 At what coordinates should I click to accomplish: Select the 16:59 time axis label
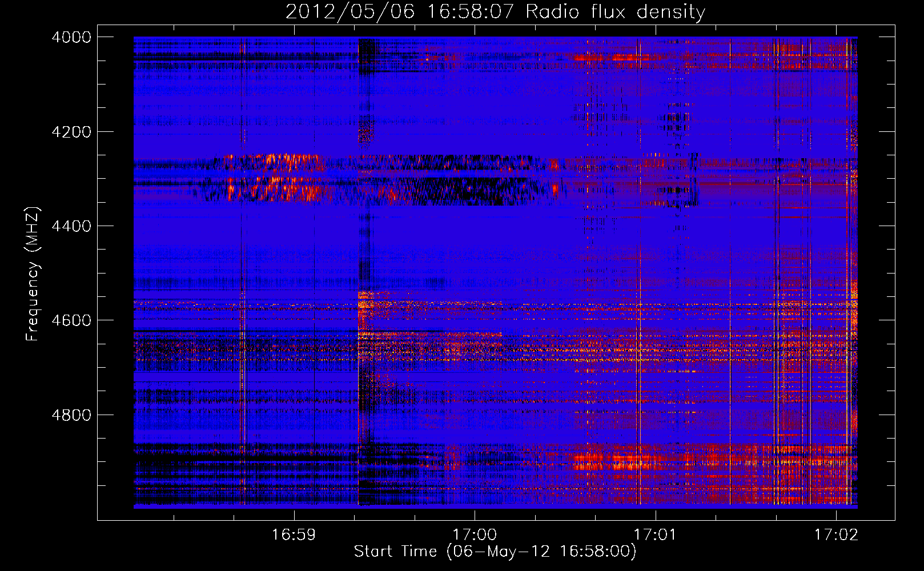pos(294,535)
